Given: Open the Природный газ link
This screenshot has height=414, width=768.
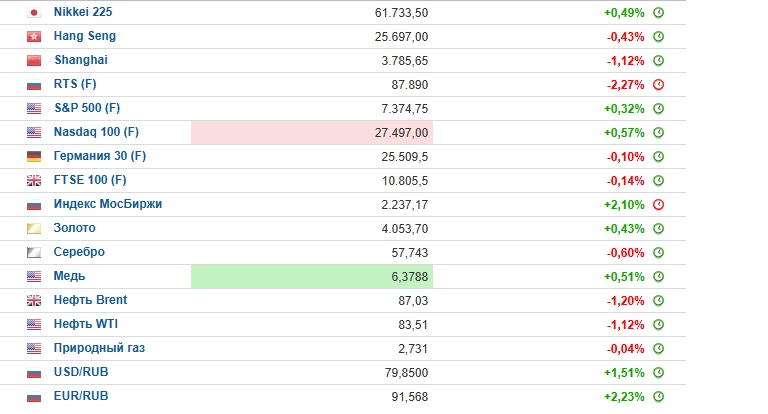Looking at the screenshot, I should pyautogui.click(x=99, y=348).
